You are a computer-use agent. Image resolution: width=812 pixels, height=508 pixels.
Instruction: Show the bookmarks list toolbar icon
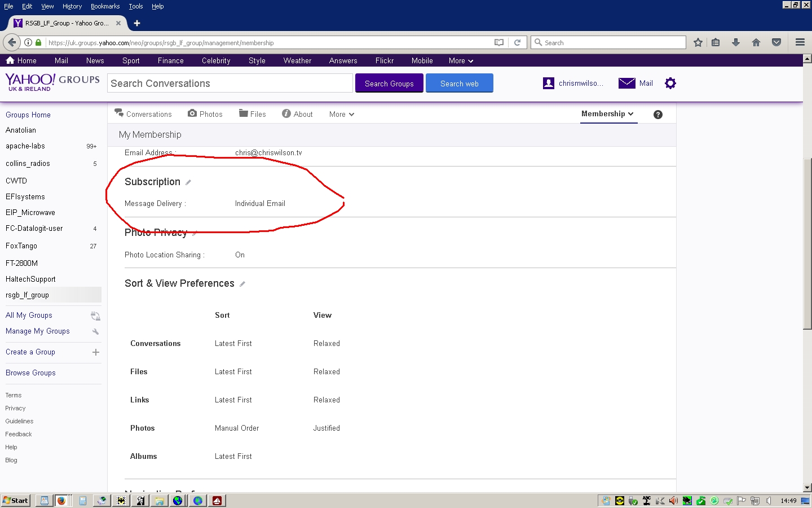click(716, 42)
